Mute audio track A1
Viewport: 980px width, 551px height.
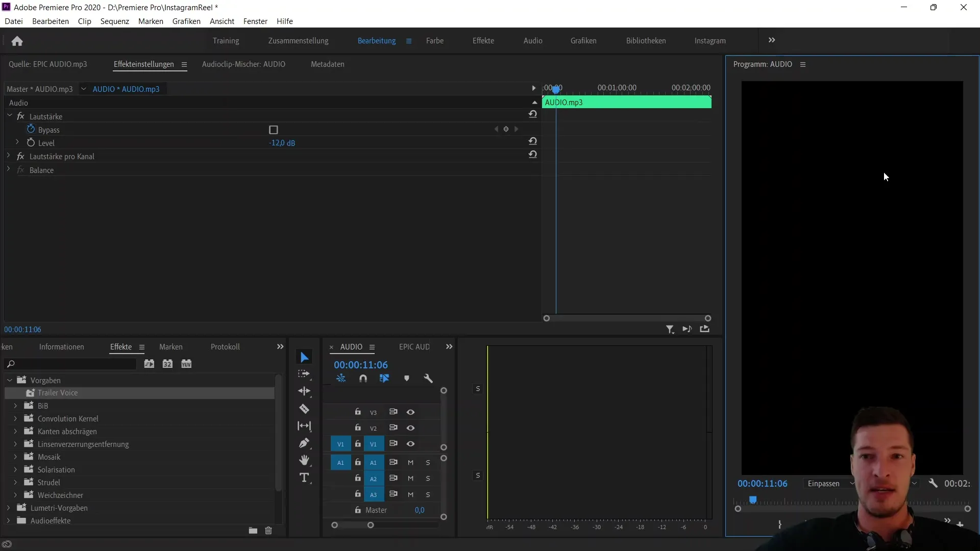point(410,463)
